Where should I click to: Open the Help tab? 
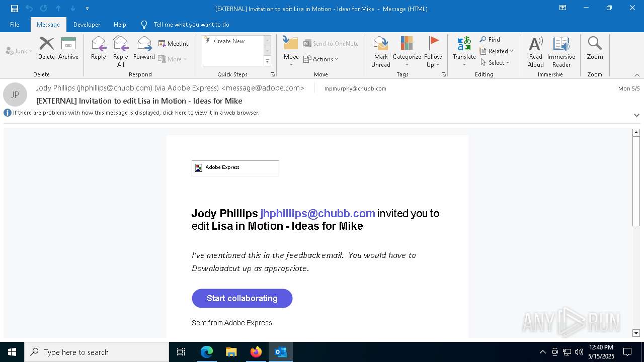pyautogui.click(x=120, y=25)
